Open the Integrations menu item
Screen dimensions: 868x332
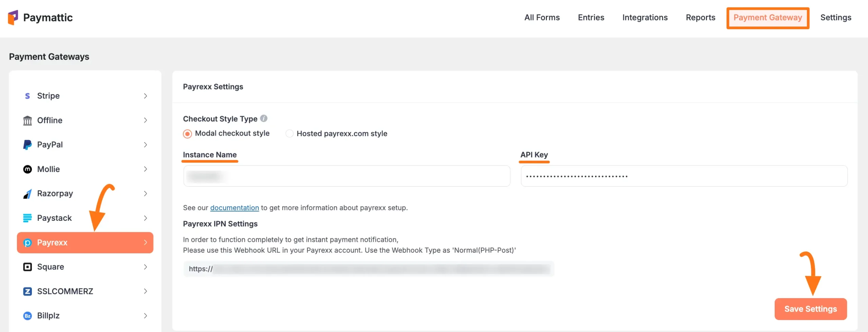645,17
